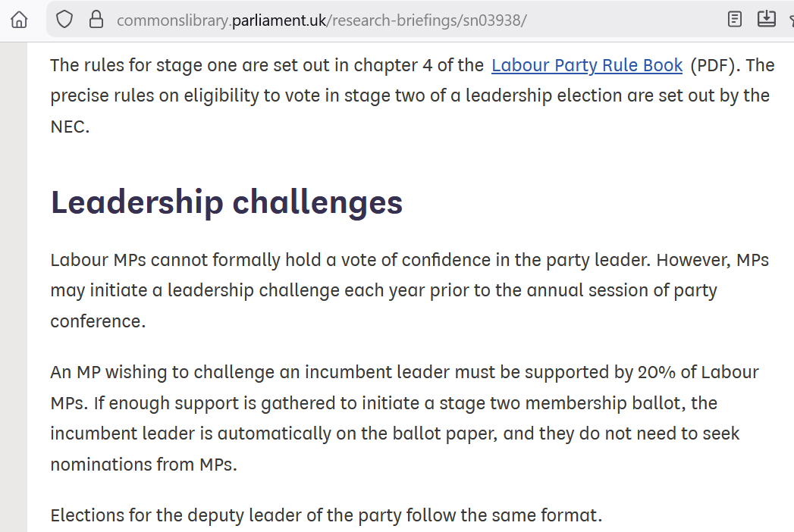Show site security info via padlock
This screenshot has height=532, width=794.
tap(96, 20)
